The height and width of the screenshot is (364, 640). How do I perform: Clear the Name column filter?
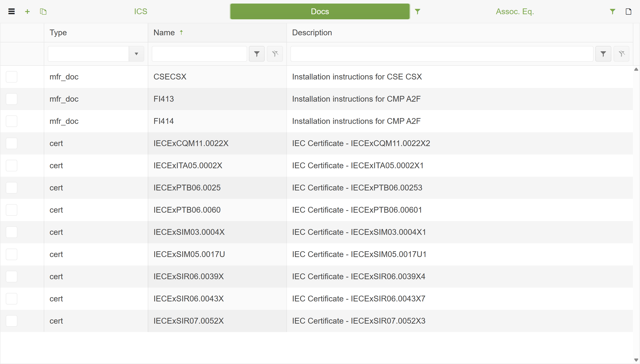275,54
